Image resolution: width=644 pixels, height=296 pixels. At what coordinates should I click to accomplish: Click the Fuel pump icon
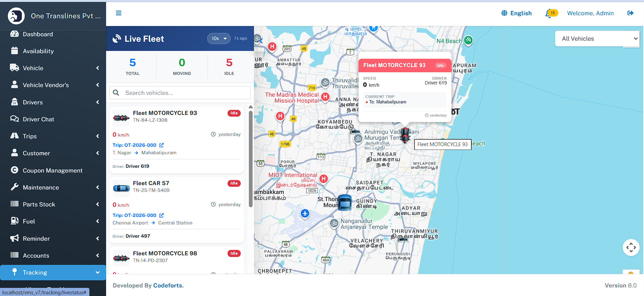(15, 221)
